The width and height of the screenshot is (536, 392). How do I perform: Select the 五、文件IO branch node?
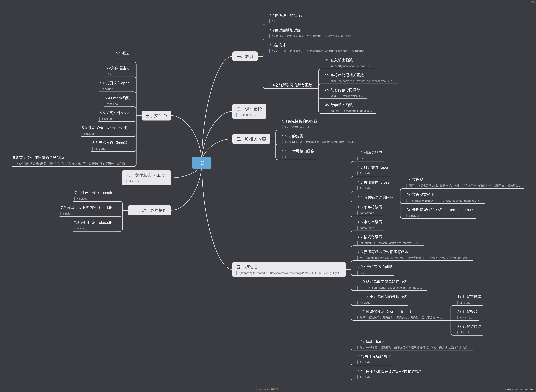pyautogui.click(x=156, y=116)
